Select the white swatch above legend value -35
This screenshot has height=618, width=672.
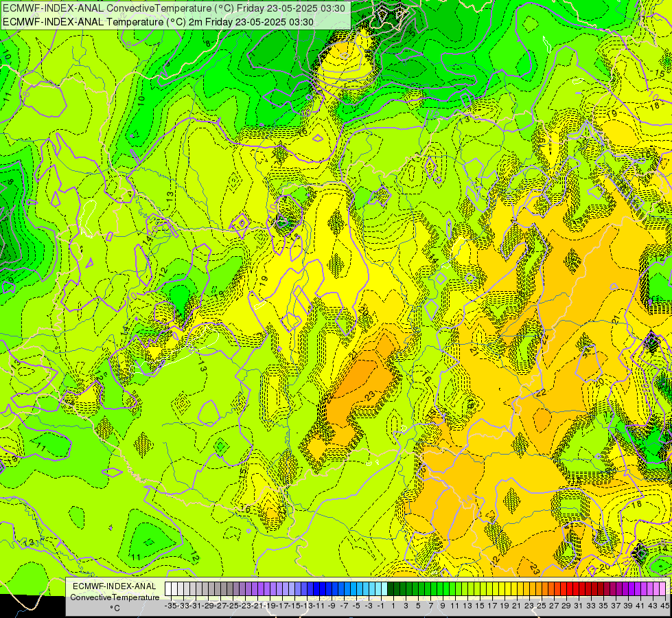tap(168, 589)
